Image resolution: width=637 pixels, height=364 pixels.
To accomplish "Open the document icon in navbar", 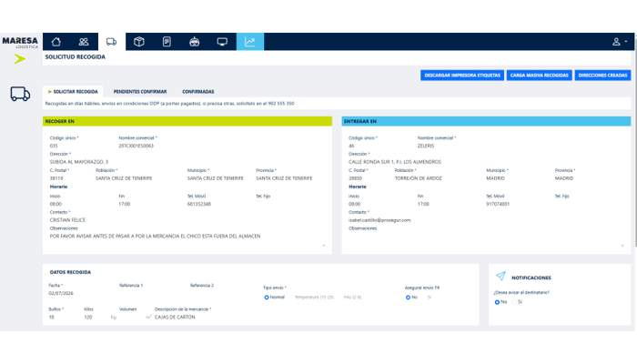I will pos(167,42).
